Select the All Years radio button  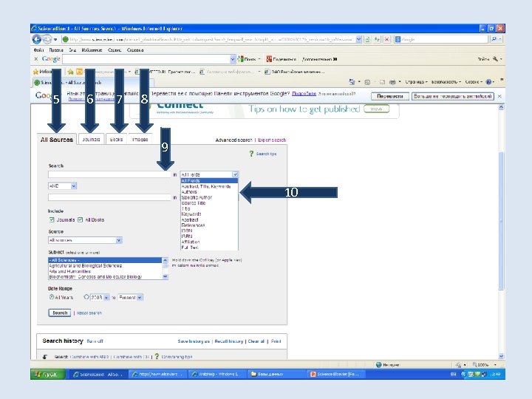[52, 297]
